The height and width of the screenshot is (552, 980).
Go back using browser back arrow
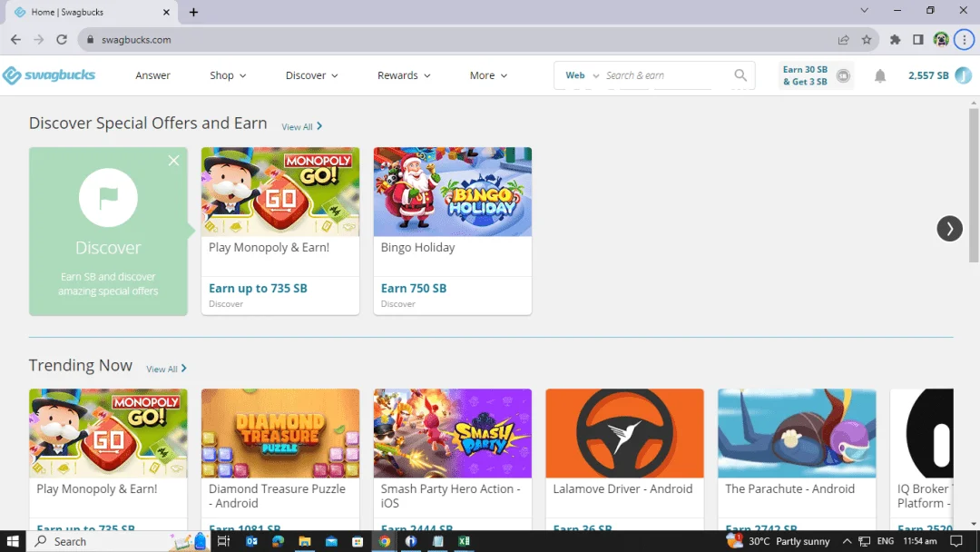[15, 39]
